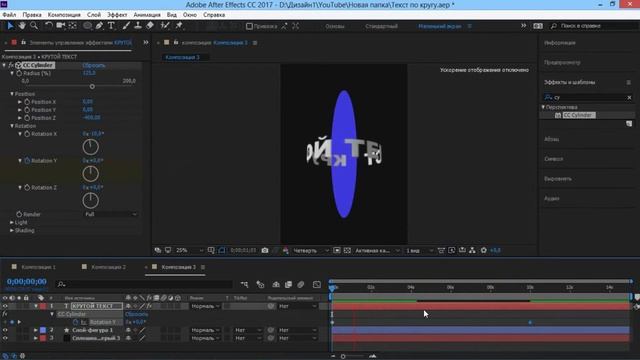Image resolution: width=640 pixels, height=360 pixels.
Task: Clear the effects search field X
Action: pos(629,97)
